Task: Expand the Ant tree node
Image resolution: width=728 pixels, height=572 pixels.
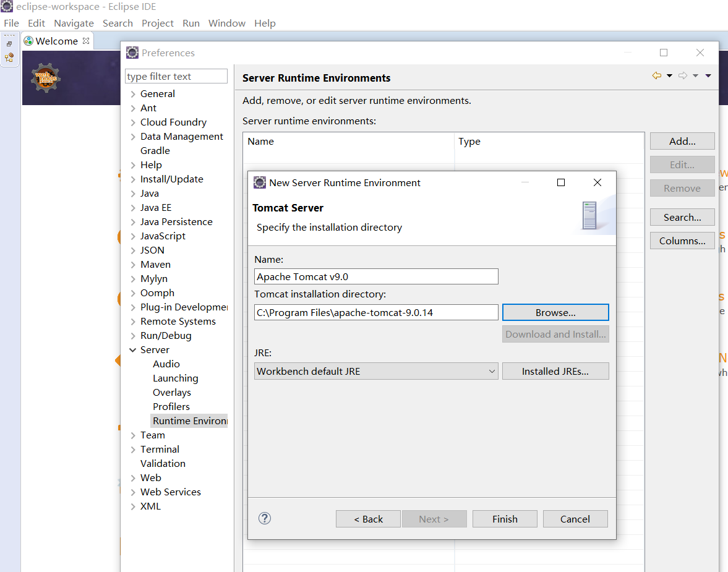Action: tap(133, 108)
